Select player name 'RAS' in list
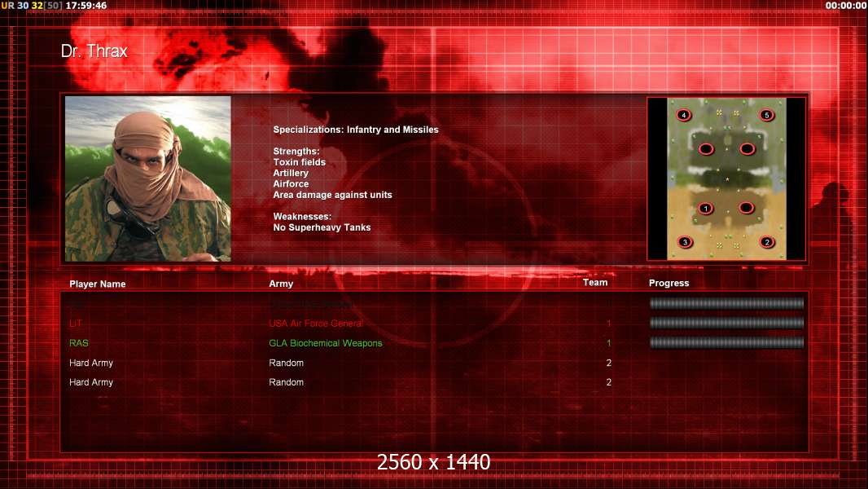868x489 pixels. [79, 343]
